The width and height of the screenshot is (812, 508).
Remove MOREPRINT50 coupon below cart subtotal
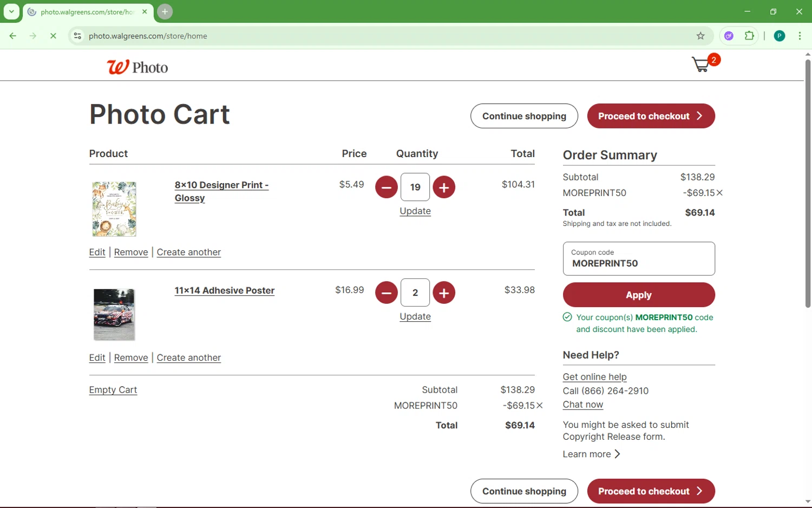click(x=540, y=406)
